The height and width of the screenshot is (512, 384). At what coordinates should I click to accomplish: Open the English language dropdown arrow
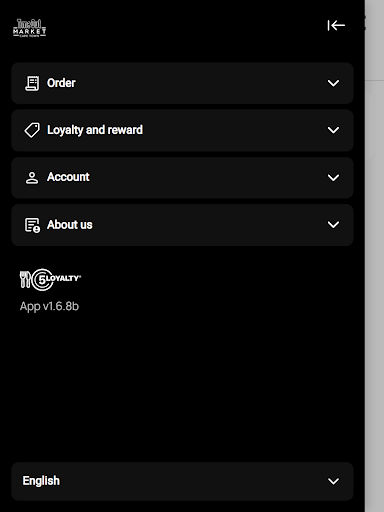tap(333, 481)
